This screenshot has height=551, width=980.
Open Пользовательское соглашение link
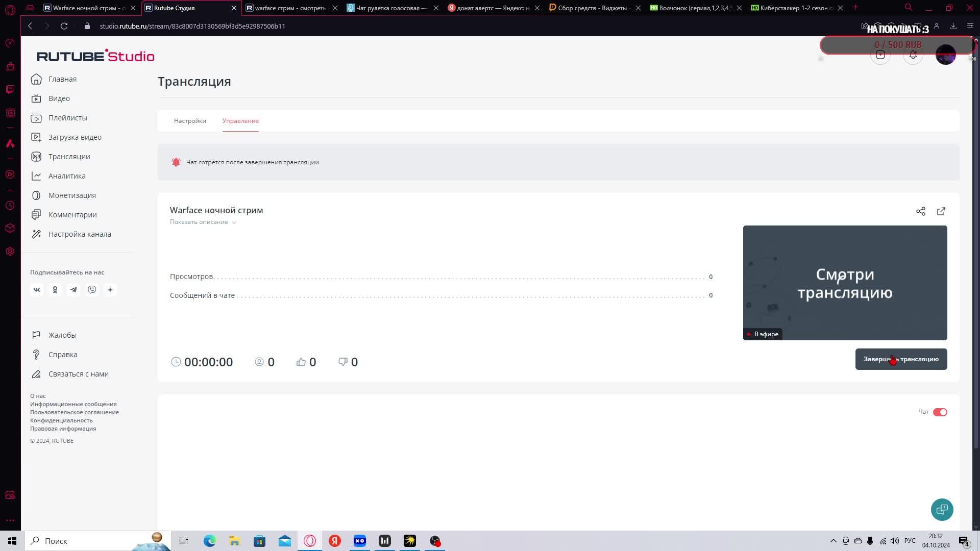75,412
